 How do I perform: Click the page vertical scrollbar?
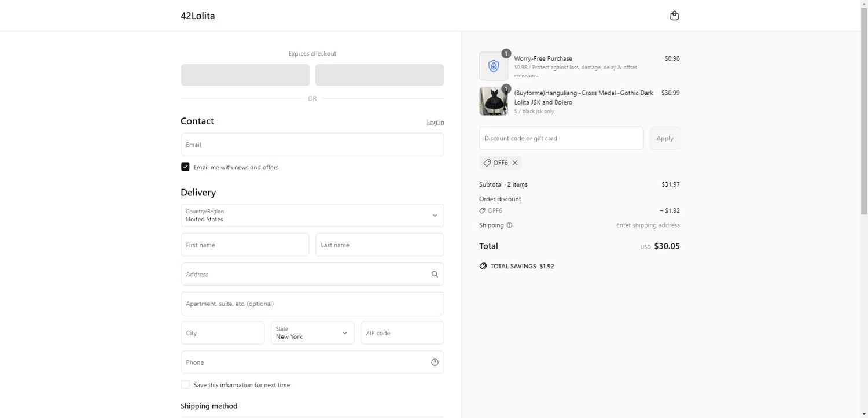pos(864,116)
